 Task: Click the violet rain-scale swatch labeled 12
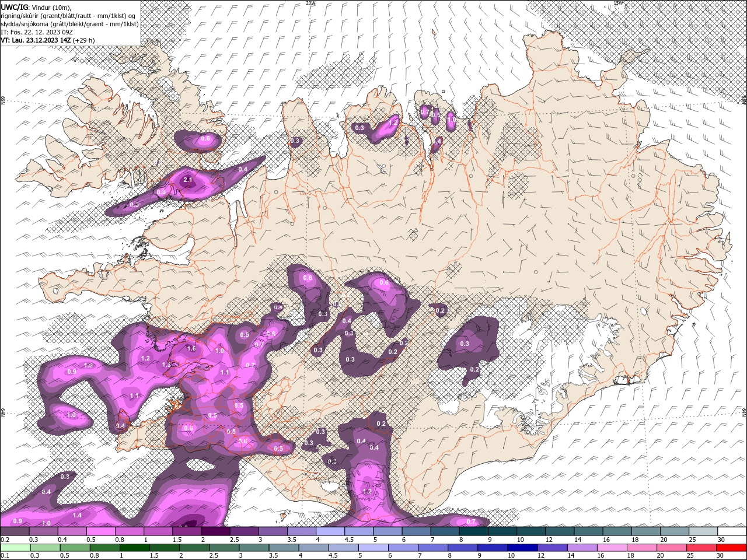pyautogui.click(x=553, y=548)
